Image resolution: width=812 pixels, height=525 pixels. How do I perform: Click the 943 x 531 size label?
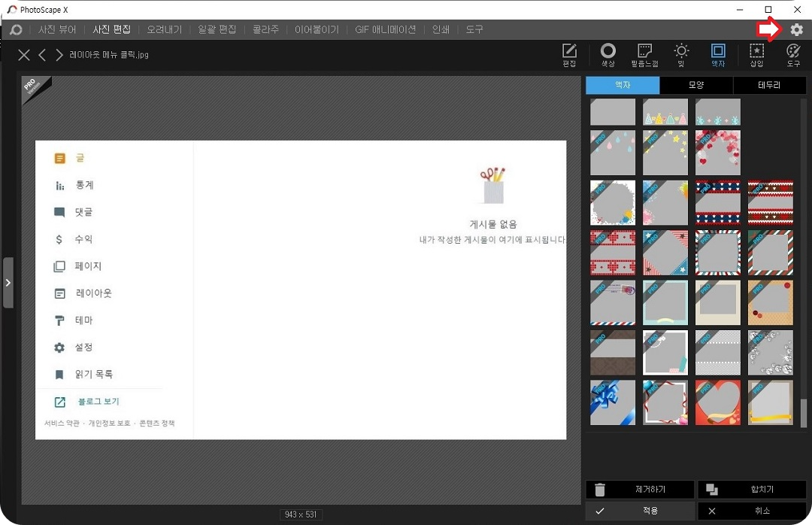click(300, 514)
